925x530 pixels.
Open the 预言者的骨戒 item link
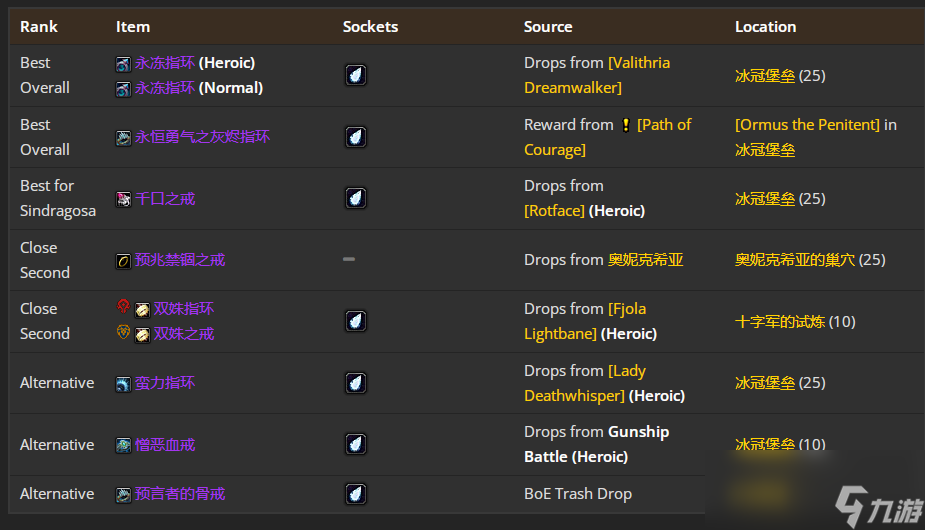[180, 494]
